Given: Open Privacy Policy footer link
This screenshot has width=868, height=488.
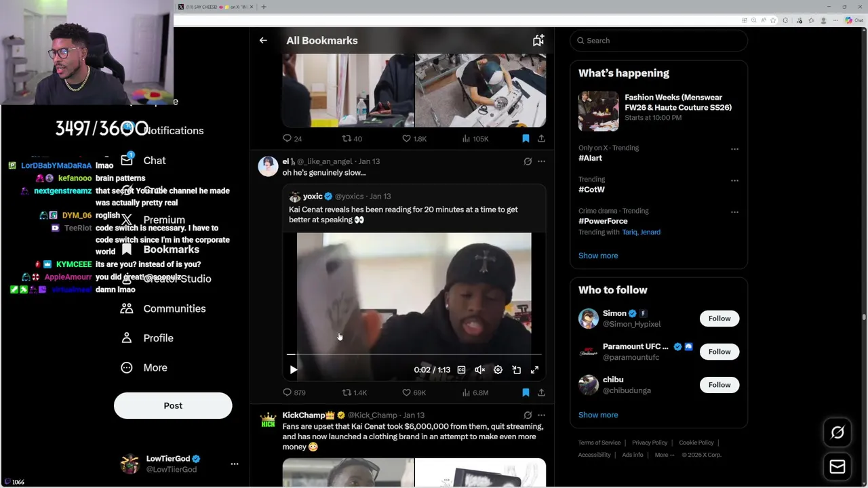Looking at the screenshot, I should tap(650, 443).
